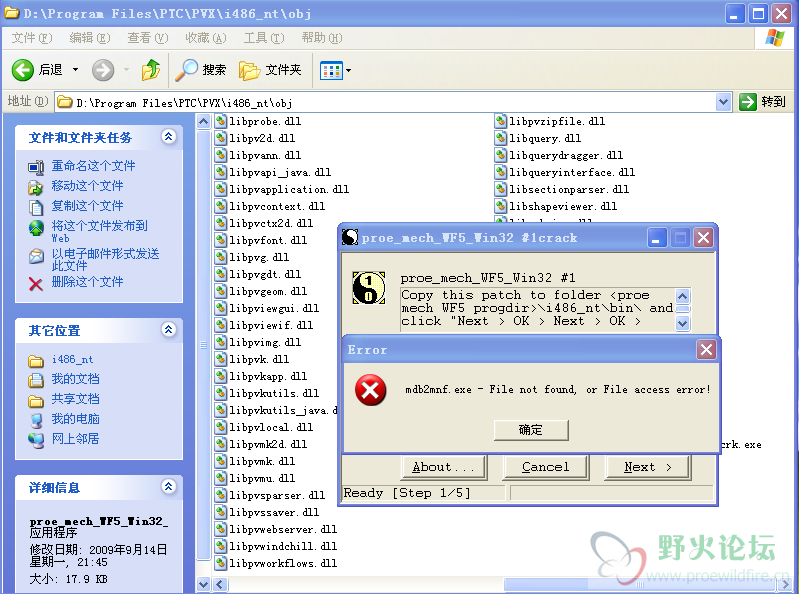Click the yin-yang 1/0 patch icon
This screenshot has width=799, height=594.
(x=368, y=288)
